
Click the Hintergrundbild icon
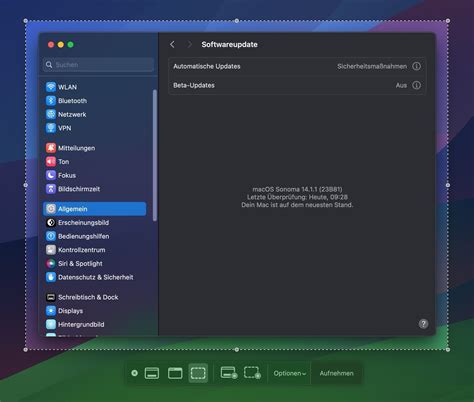(51, 325)
